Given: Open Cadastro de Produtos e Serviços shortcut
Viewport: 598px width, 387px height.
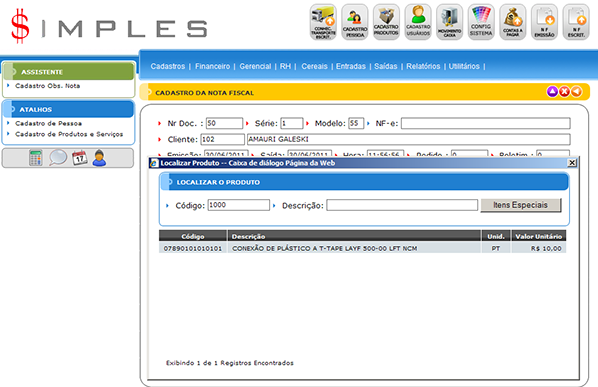Looking at the screenshot, I should coord(69,134).
